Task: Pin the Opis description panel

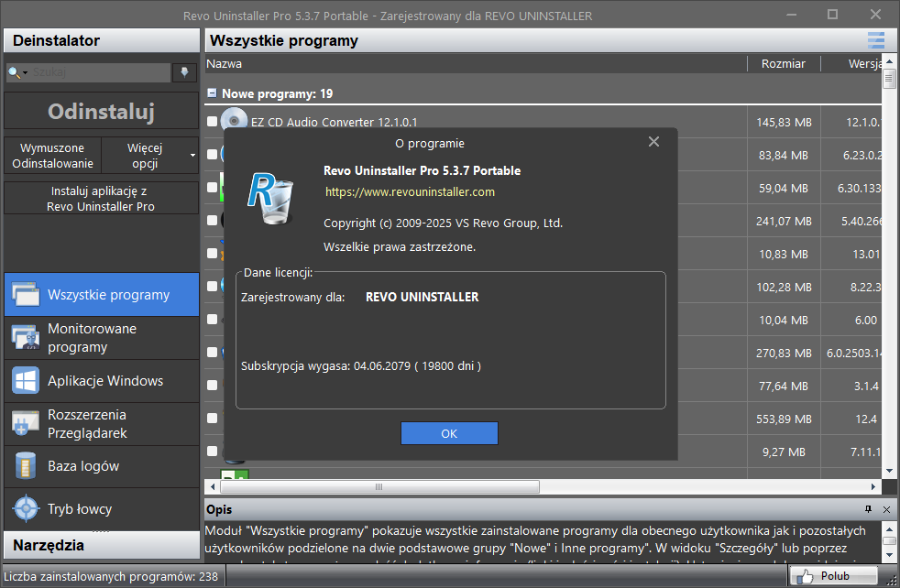Action: tap(868, 509)
